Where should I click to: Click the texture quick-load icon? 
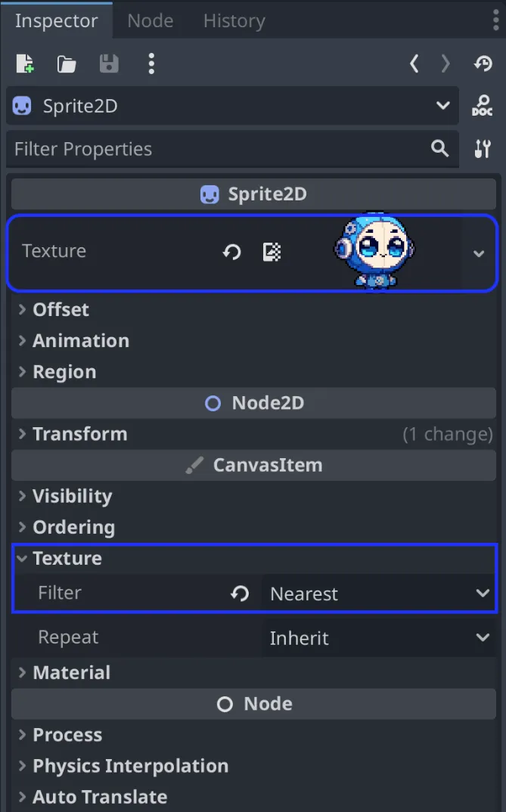click(x=272, y=252)
